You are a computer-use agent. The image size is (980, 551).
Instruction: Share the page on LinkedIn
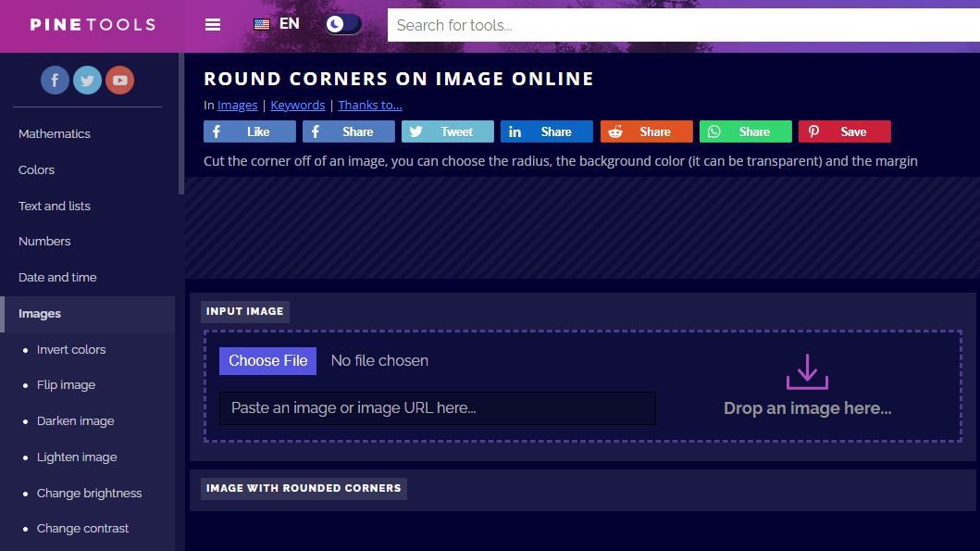click(547, 132)
